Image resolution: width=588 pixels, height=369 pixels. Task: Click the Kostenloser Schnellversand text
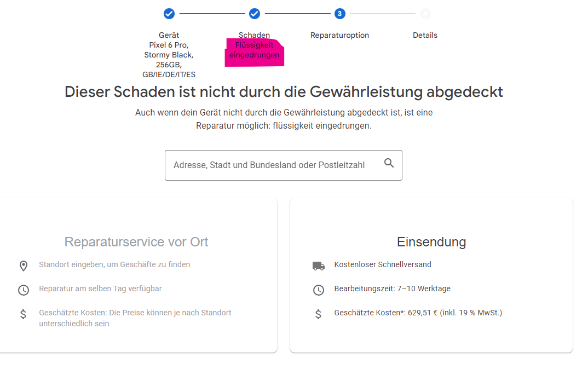(383, 264)
